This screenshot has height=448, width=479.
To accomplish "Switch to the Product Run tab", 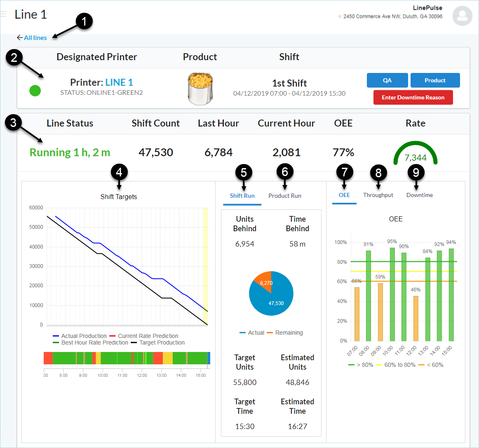I will [x=284, y=196].
